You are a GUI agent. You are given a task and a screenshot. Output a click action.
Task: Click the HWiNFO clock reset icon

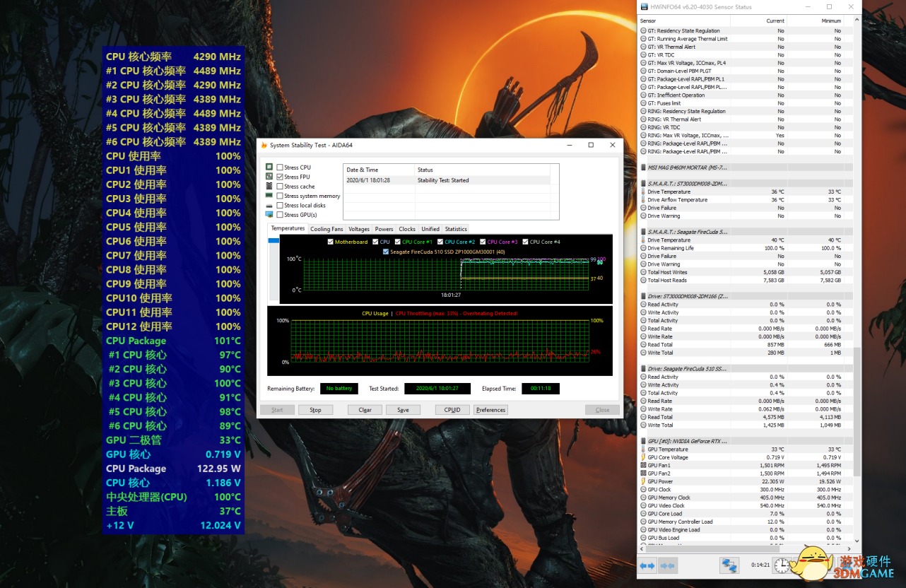tap(782, 565)
